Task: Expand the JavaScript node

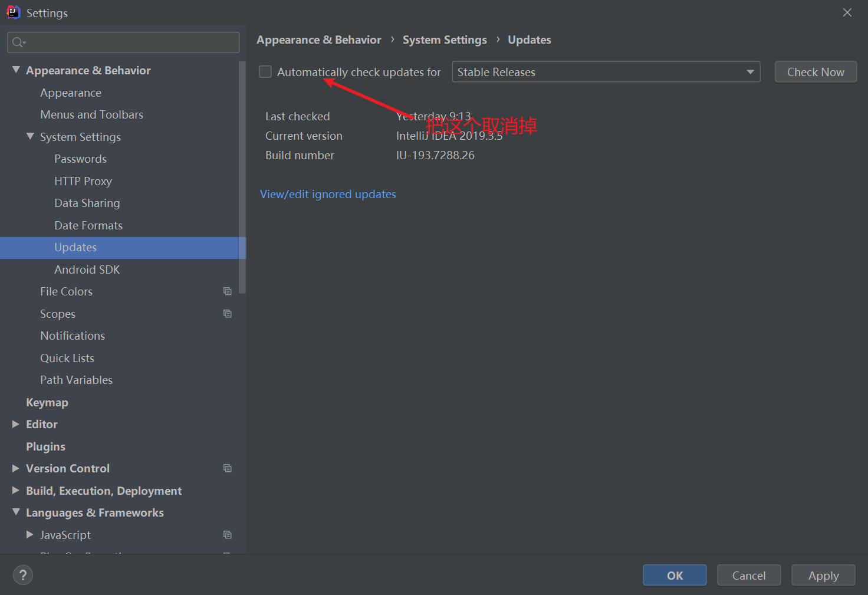Action: pos(30,534)
